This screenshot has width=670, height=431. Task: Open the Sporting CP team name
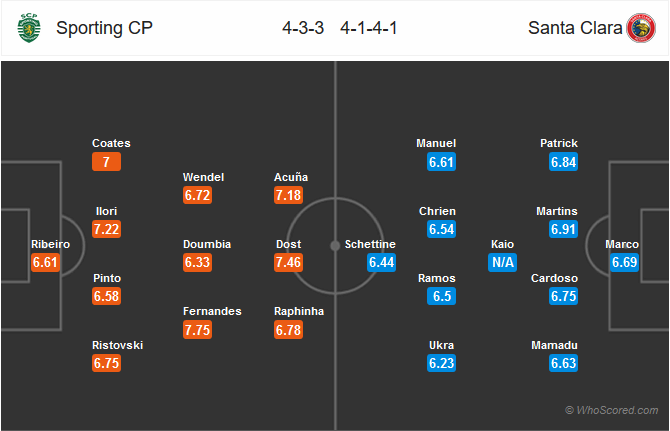click(104, 28)
